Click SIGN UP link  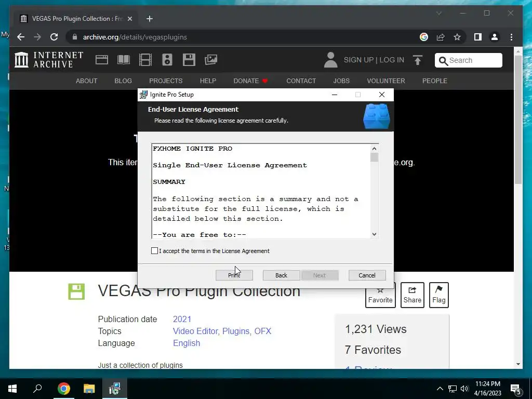pyautogui.click(x=358, y=60)
